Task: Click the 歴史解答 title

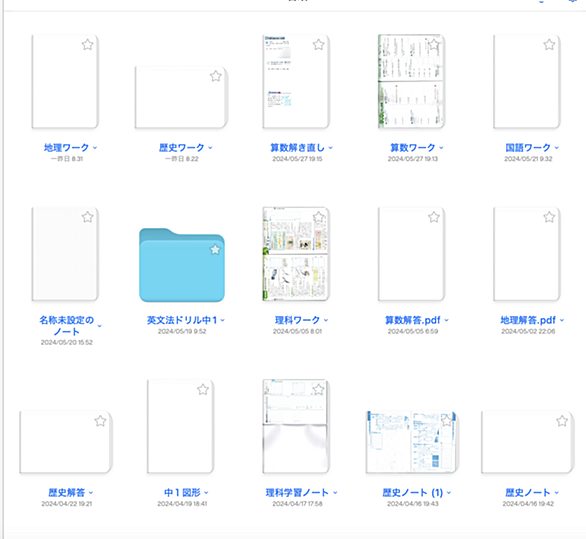Action: 67,493
